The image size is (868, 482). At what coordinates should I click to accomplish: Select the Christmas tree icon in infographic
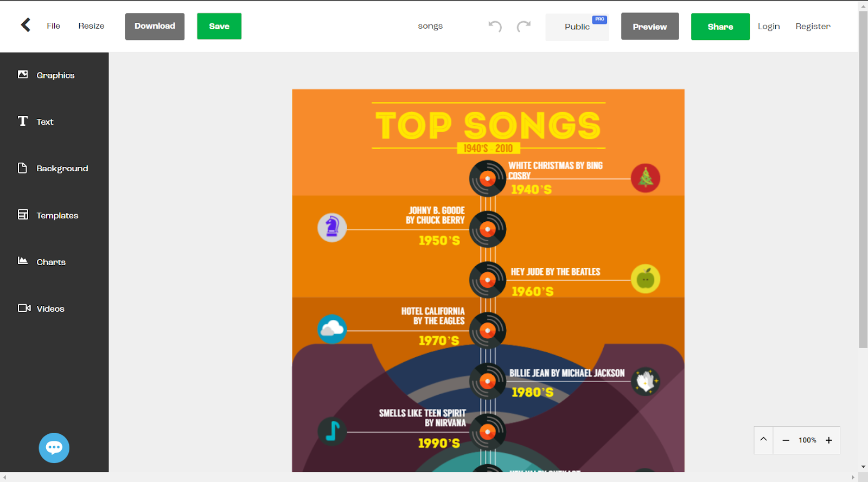click(x=646, y=178)
